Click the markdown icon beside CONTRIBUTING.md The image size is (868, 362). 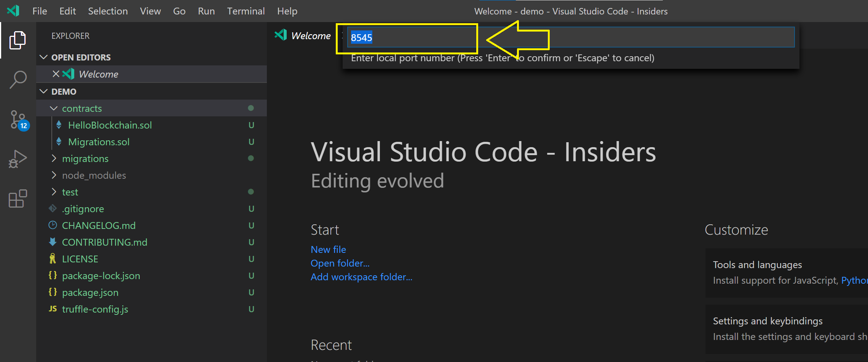(53, 242)
